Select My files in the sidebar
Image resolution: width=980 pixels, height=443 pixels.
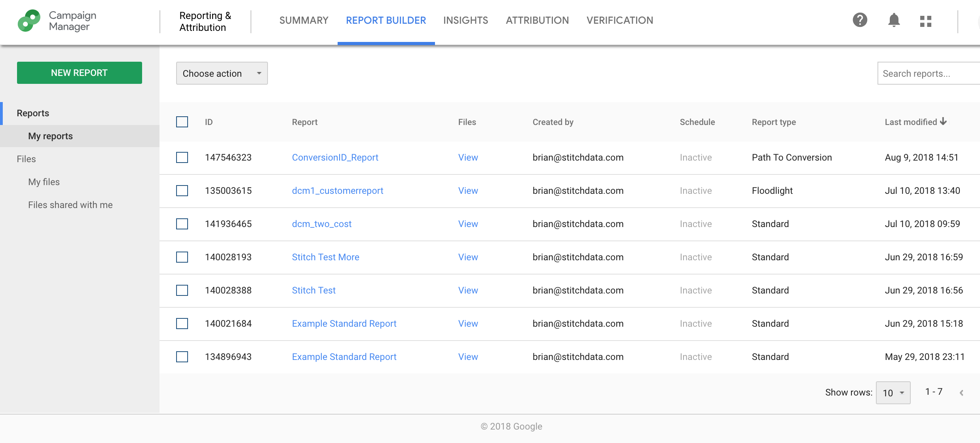[x=44, y=182]
